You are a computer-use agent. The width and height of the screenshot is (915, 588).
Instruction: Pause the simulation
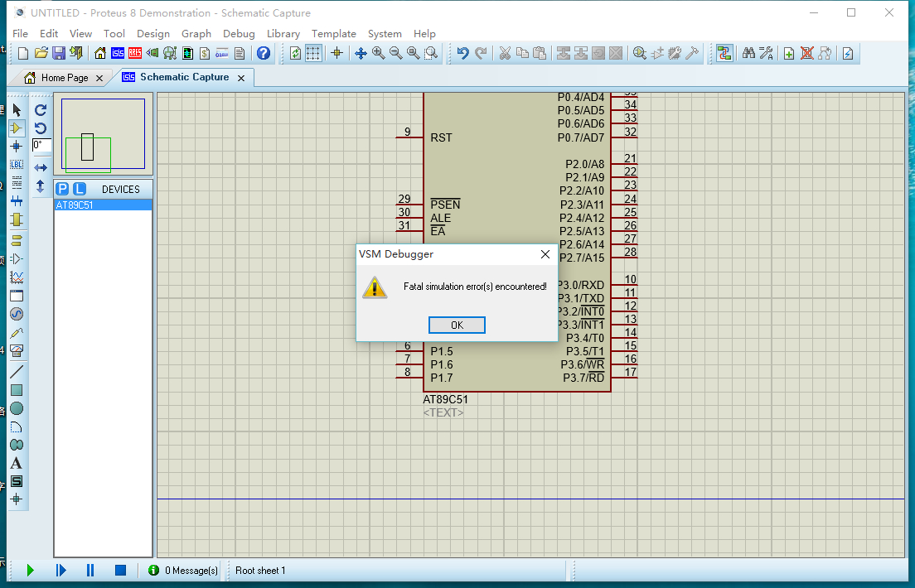click(x=90, y=570)
